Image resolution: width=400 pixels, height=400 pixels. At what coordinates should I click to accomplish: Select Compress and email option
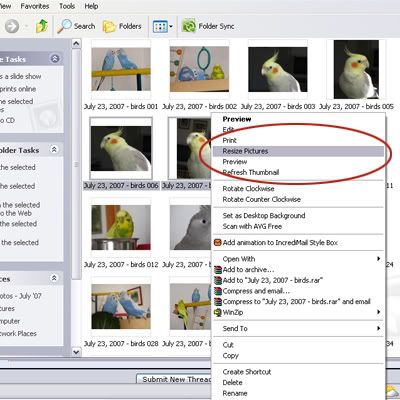pos(298,291)
